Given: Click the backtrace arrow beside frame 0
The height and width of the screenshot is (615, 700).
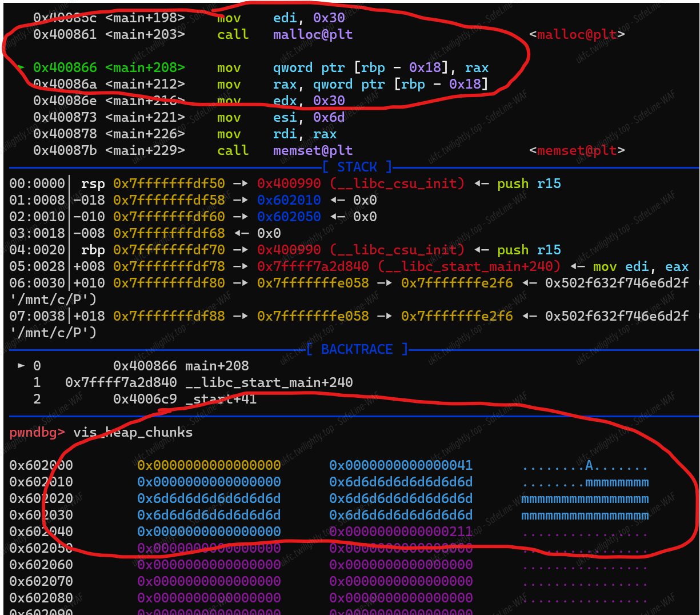Looking at the screenshot, I should tap(21, 366).
